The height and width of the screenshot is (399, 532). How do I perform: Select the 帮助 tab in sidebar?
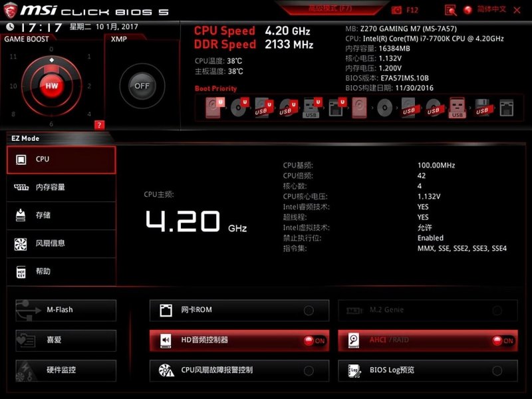tap(61, 272)
